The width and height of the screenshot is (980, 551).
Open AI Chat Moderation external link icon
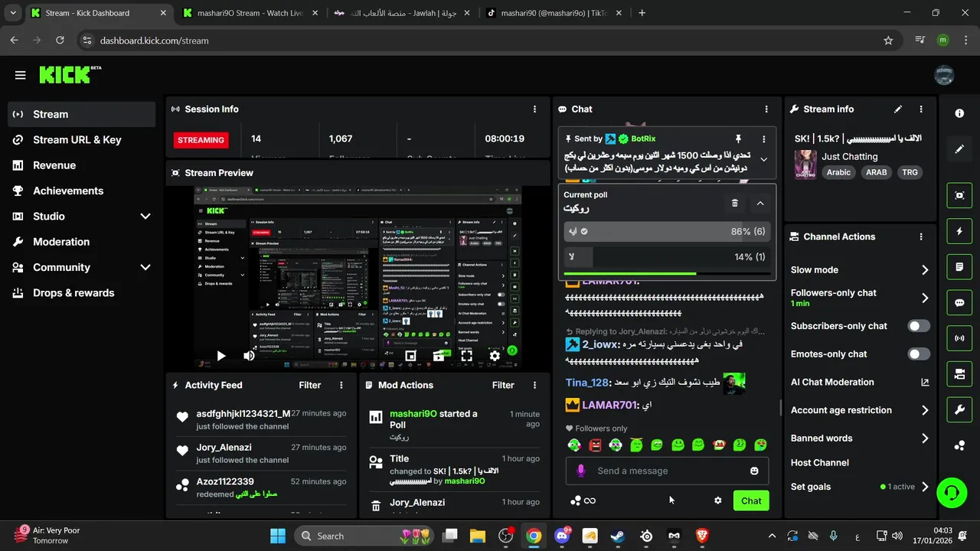pos(925,382)
